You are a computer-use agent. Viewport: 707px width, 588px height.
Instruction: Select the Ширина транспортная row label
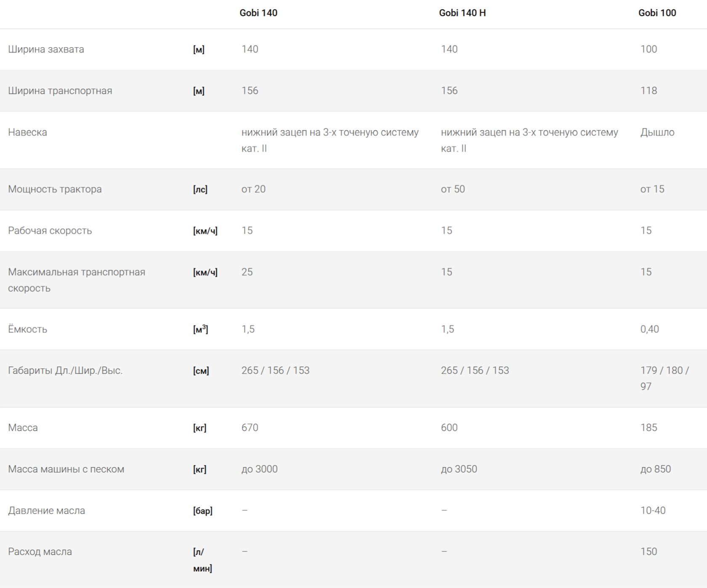click(60, 91)
